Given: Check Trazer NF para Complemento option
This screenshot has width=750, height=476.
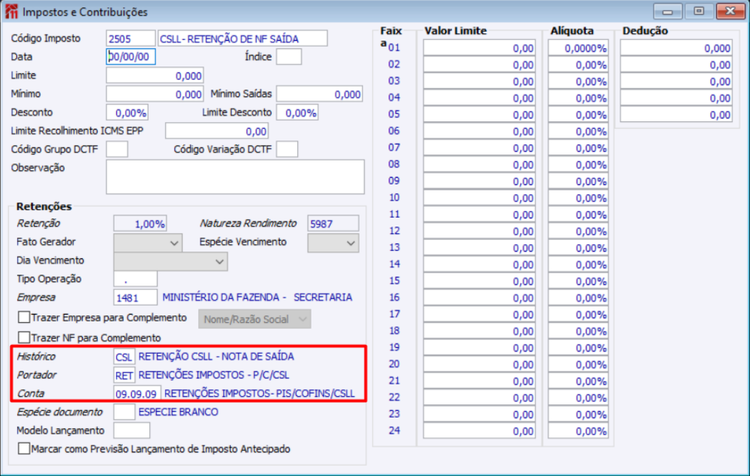Looking at the screenshot, I should pos(24,338).
